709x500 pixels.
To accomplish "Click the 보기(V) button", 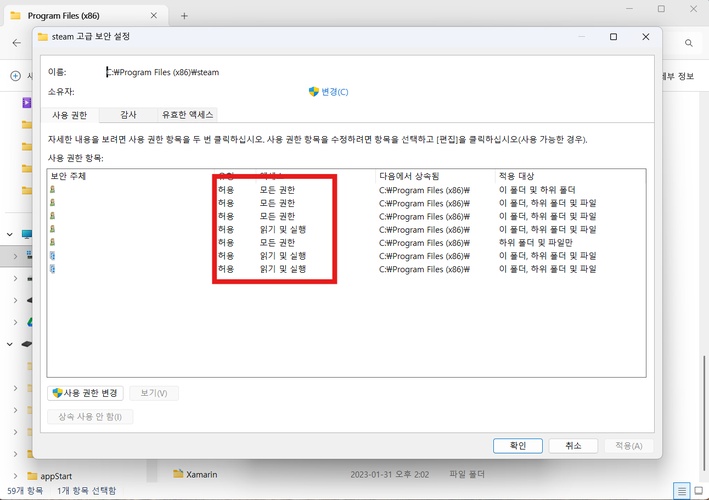I will (154, 393).
